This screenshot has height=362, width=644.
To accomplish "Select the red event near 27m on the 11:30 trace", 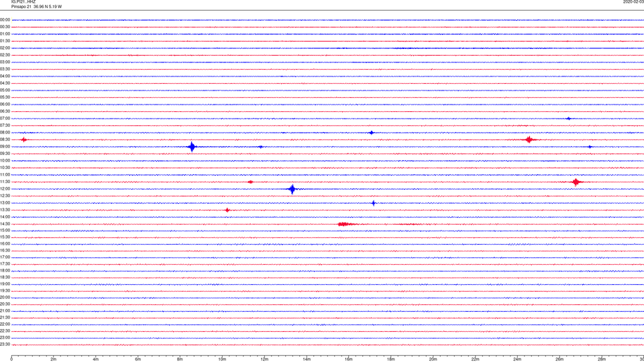I will 576,182.
